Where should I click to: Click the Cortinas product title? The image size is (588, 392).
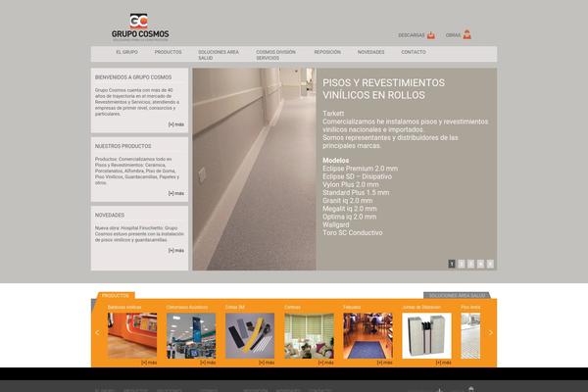click(x=292, y=307)
